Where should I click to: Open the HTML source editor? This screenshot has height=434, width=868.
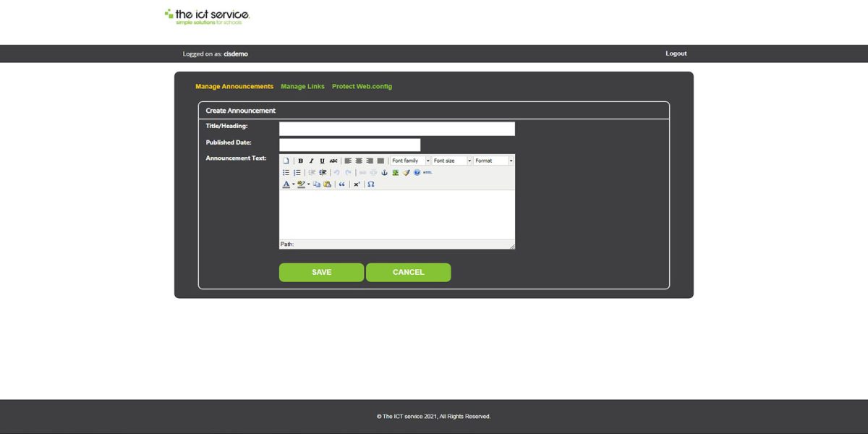click(427, 173)
